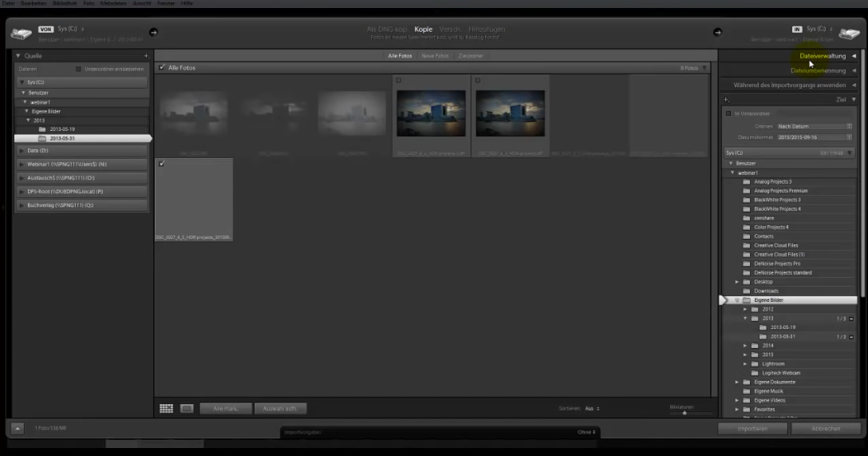Adjust the 'Miniaturen' thumbnail size slider
Viewport: 868px width, 456px height.
pos(684,413)
